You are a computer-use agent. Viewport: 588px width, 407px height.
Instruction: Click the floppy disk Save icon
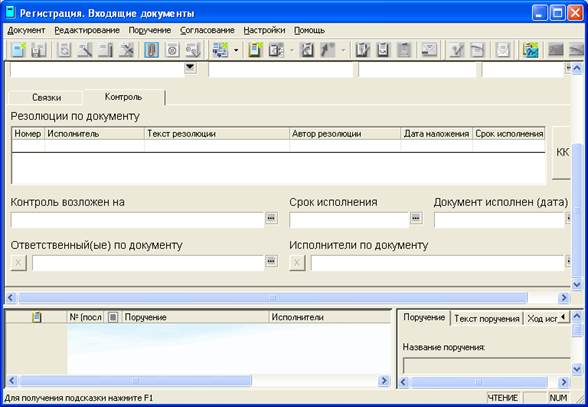click(x=38, y=50)
